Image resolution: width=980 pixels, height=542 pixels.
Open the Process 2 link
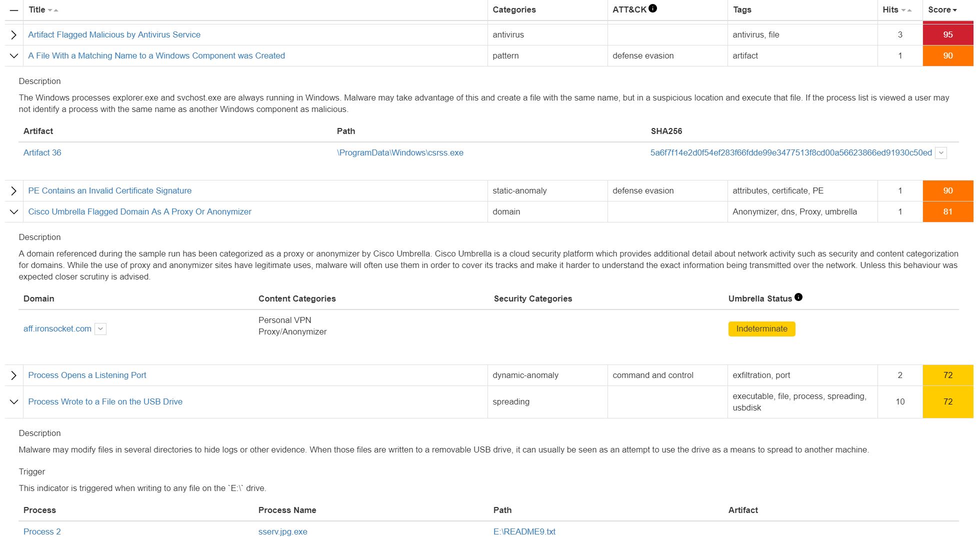[x=42, y=531]
